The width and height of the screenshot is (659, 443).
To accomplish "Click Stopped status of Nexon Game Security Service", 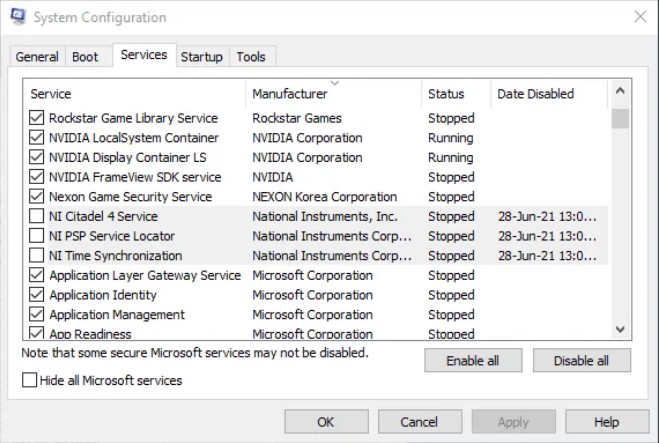I will tap(451, 197).
